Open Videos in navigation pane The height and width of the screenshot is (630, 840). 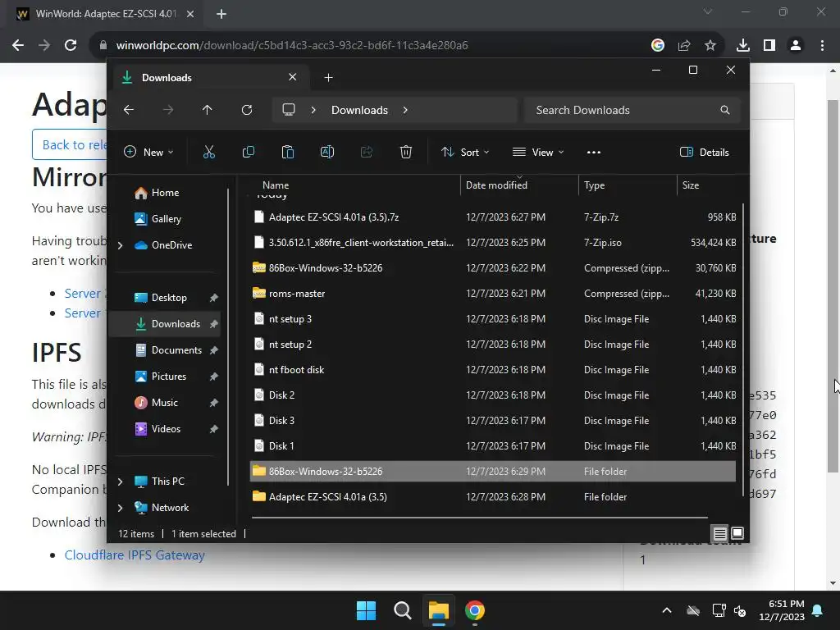(x=166, y=429)
